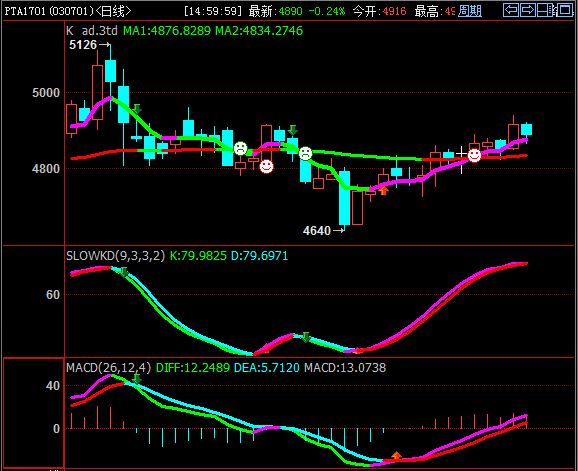The image size is (578, 471).
Task: Click the 日线 daily timeframe label
Action: 113,11
